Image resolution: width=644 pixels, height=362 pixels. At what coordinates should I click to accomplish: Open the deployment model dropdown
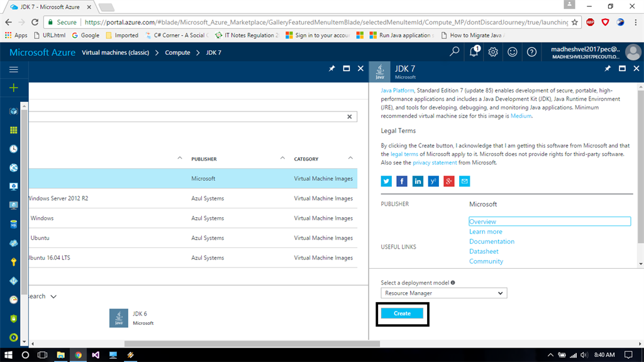click(443, 293)
